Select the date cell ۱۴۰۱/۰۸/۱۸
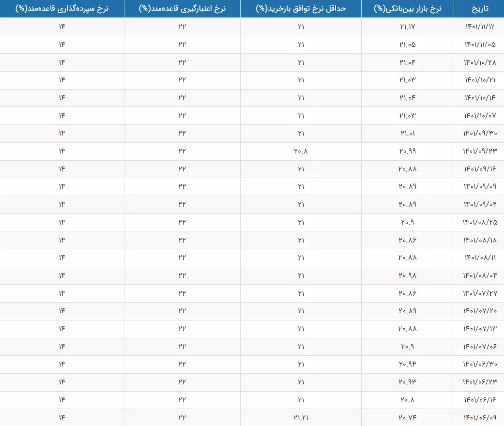This screenshot has height=426, width=504. pos(480,240)
